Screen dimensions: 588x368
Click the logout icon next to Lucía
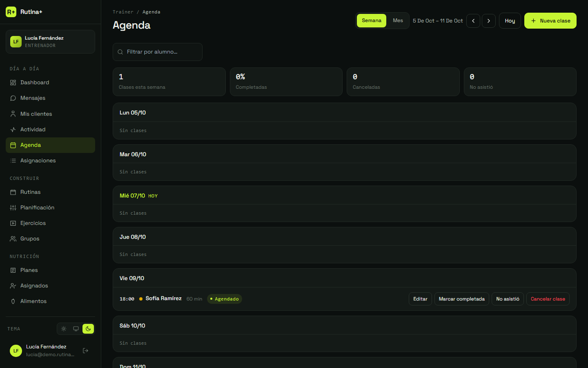click(x=86, y=351)
